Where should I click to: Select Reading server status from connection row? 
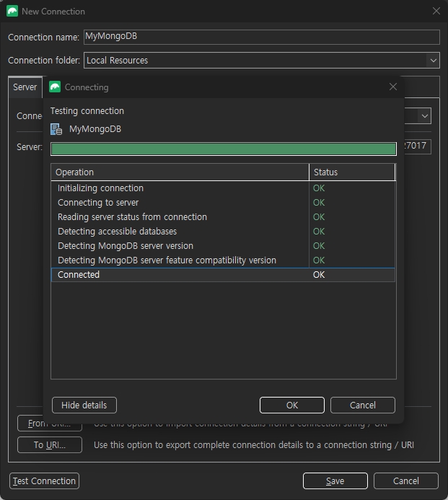223,217
